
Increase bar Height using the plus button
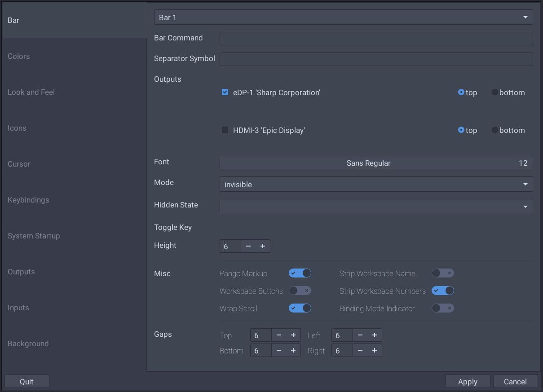coord(263,246)
